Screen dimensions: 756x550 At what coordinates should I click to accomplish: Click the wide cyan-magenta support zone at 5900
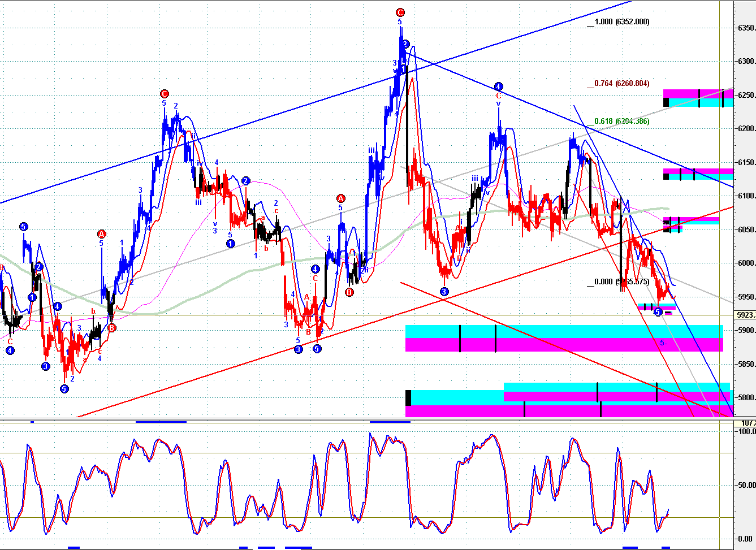click(564, 338)
